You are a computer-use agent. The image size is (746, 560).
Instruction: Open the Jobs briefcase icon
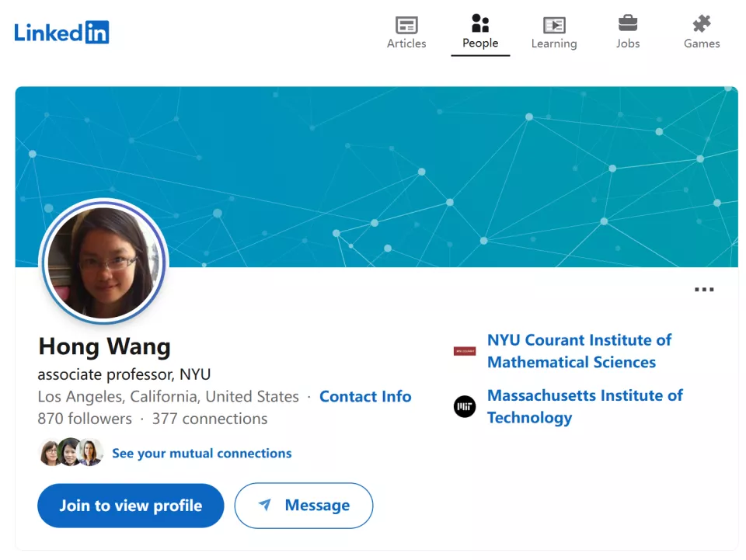tap(628, 23)
